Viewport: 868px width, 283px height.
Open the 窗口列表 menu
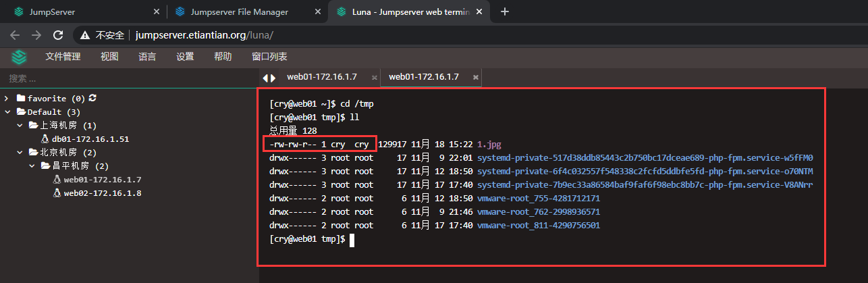(x=269, y=57)
